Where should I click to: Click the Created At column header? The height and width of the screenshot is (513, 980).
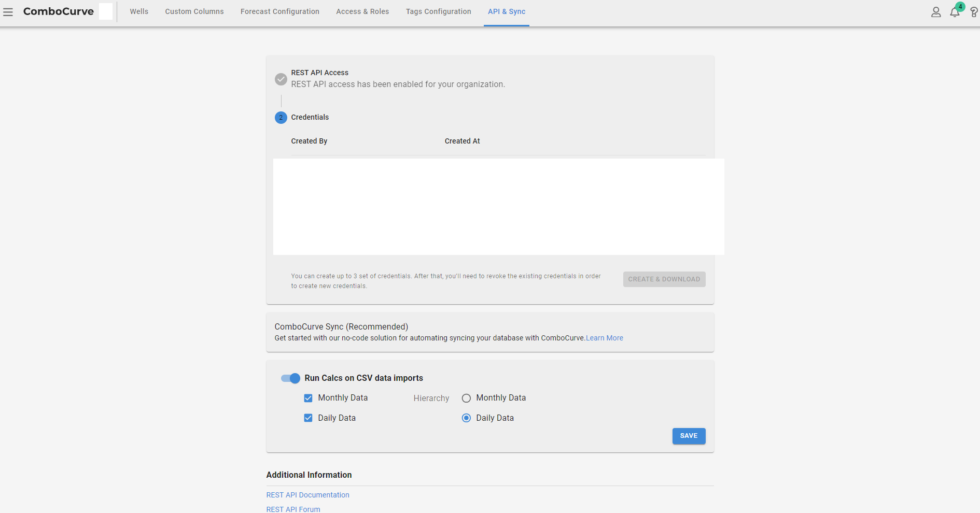coord(463,141)
